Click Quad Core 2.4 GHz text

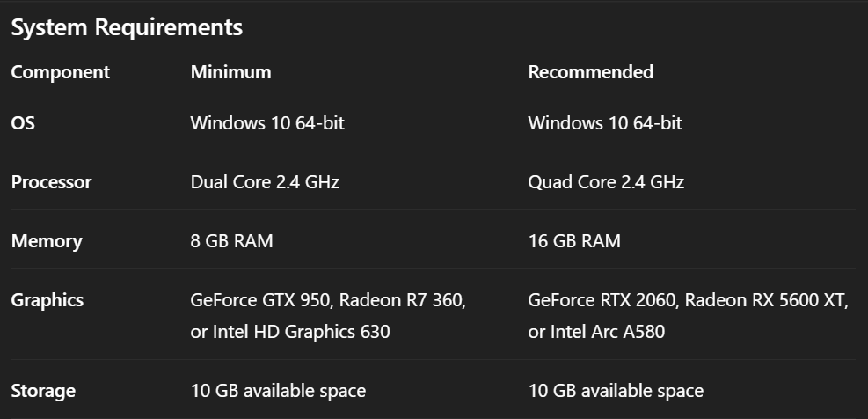click(606, 183)
